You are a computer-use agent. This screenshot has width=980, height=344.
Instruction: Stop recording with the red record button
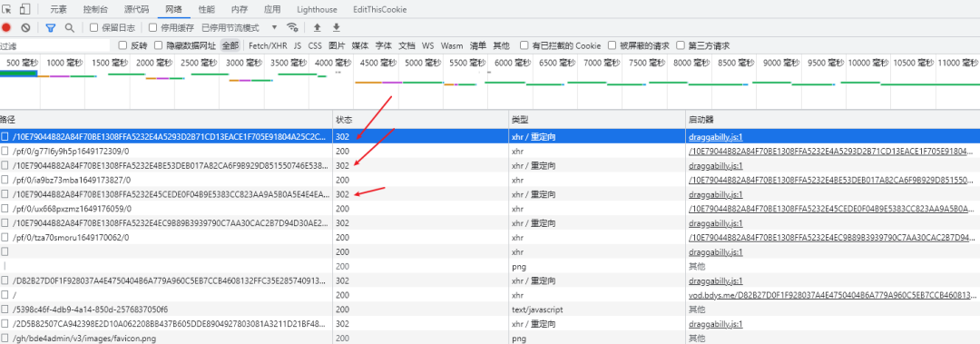[6, 27]
